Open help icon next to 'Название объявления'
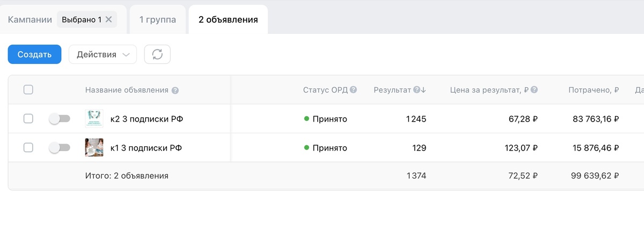 [x=175, y=90]
